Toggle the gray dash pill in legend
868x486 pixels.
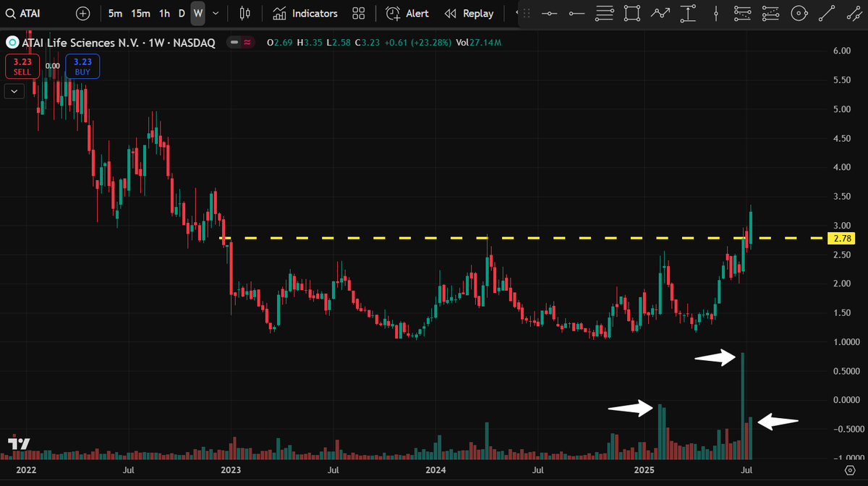click(234, 43)
